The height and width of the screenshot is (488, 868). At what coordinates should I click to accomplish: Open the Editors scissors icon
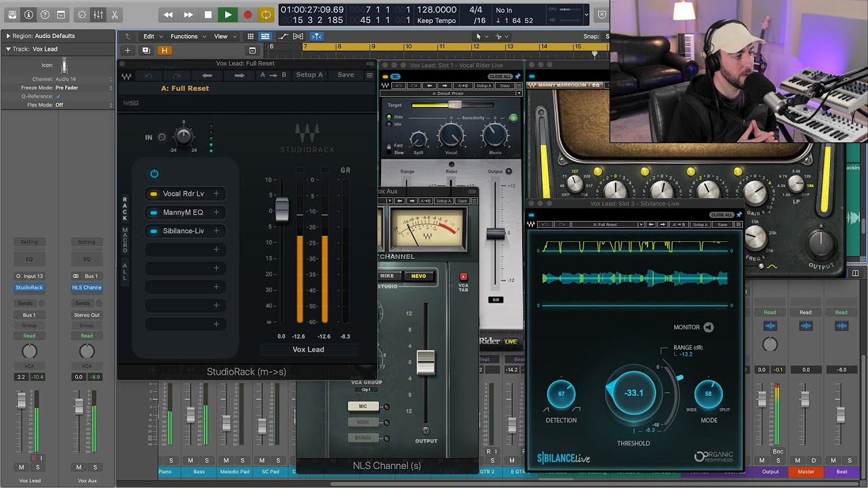click(x=114, y=14)
